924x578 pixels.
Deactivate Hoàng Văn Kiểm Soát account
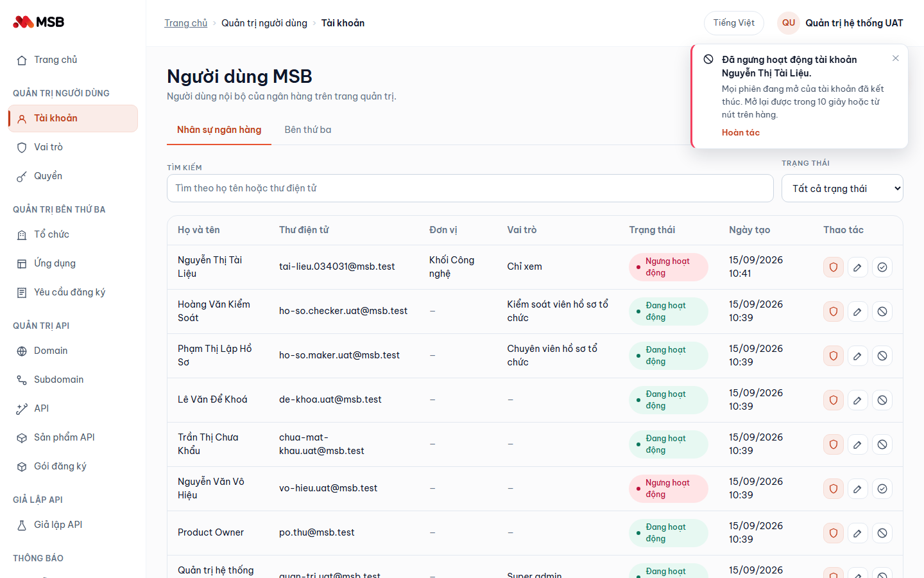click(x=882, y=311)
